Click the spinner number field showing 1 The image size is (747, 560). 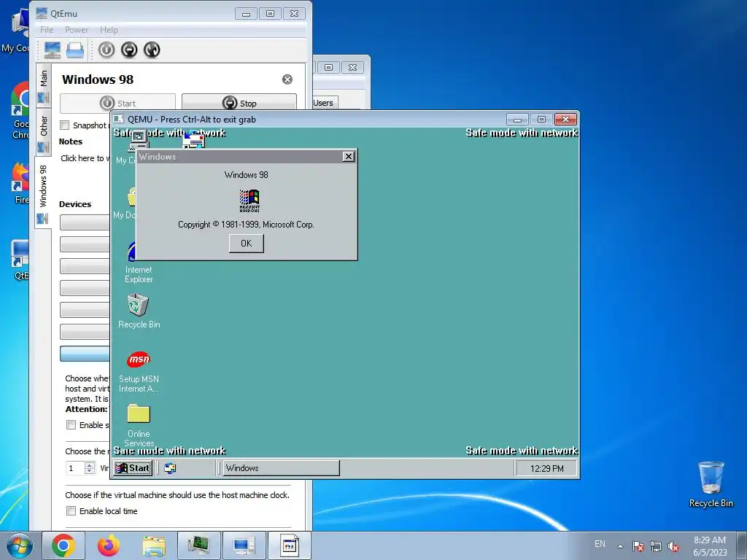[x=75, y=468]
